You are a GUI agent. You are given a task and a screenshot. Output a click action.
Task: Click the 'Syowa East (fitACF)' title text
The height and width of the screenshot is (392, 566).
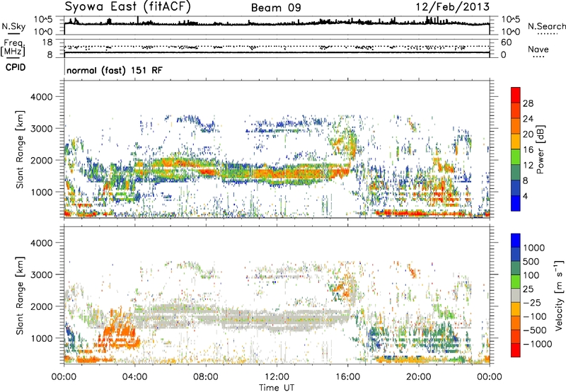coord(128,6)
